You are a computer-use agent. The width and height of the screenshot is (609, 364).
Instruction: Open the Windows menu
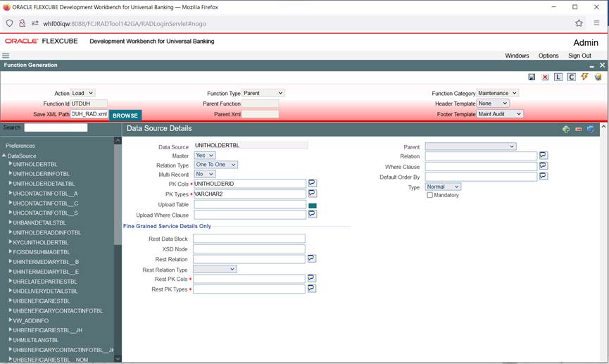pyautogui.click(x=517, y=56)
